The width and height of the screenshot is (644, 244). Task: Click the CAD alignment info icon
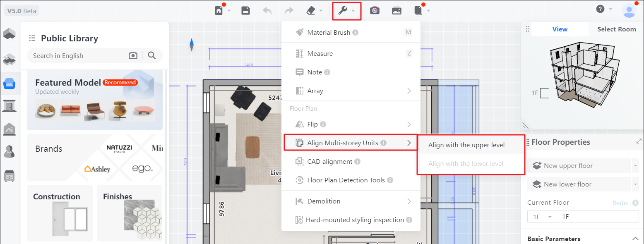pos(358,162)
